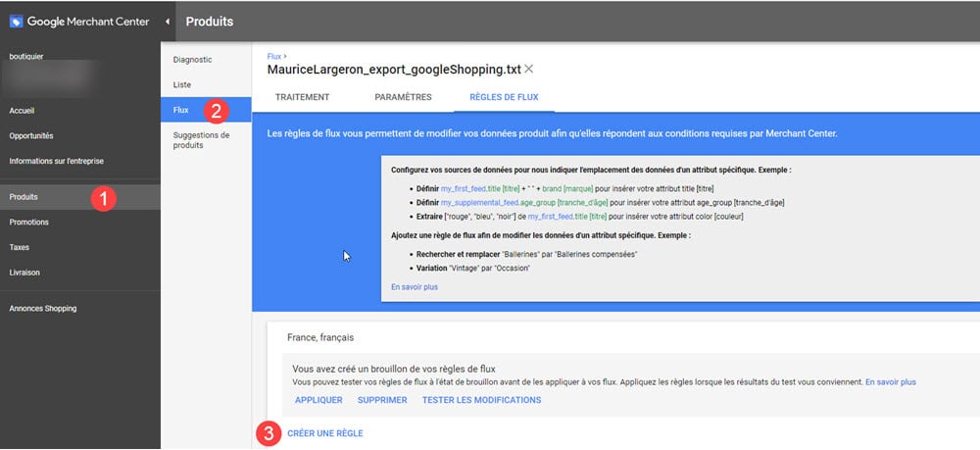The image size is (980, 450).
Task: Click the Appliquer button
Action: coord(318,400)
